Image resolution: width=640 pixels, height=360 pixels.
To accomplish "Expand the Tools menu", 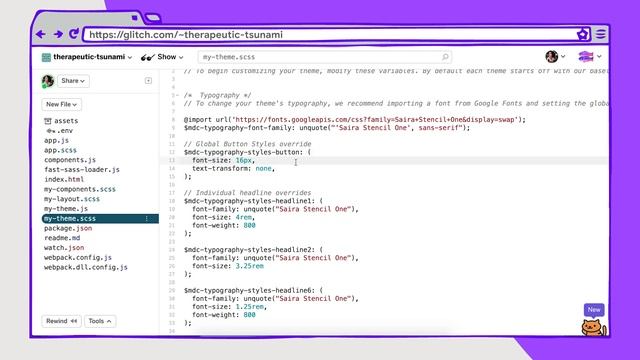I will [x=100, y=321].
